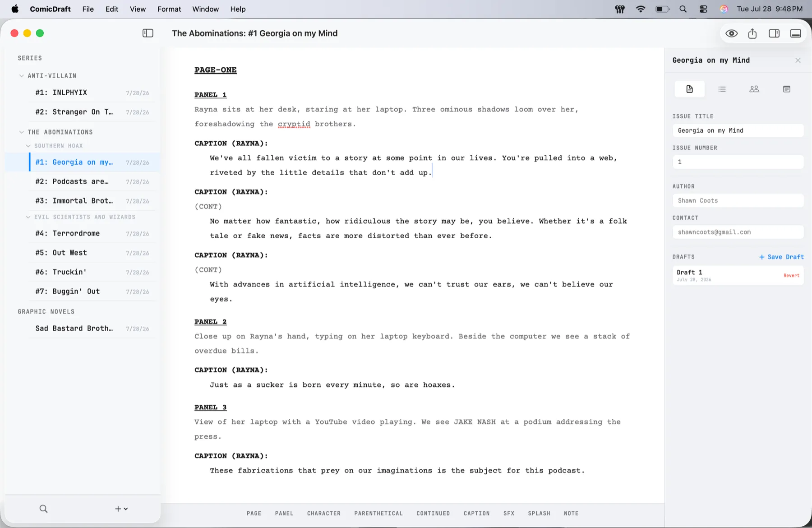
Task: Open the ComicDraft app menu
Action: (50, 9)
